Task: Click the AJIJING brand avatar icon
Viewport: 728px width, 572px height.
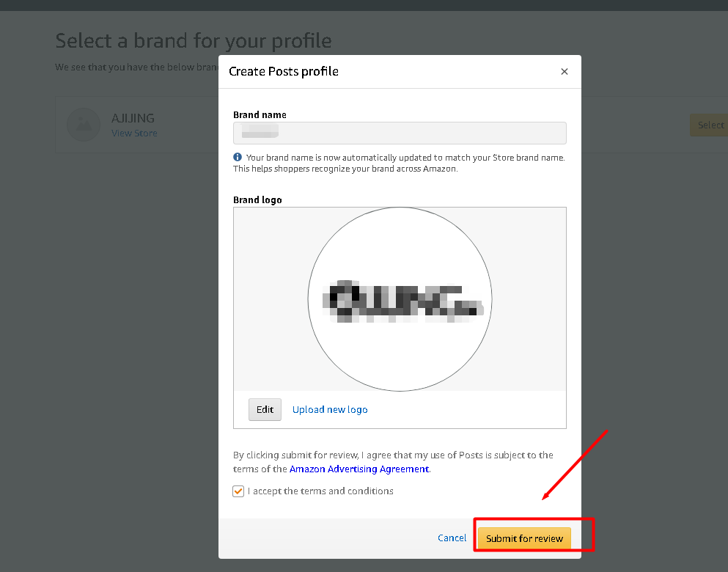Action: tap(84, 125)
